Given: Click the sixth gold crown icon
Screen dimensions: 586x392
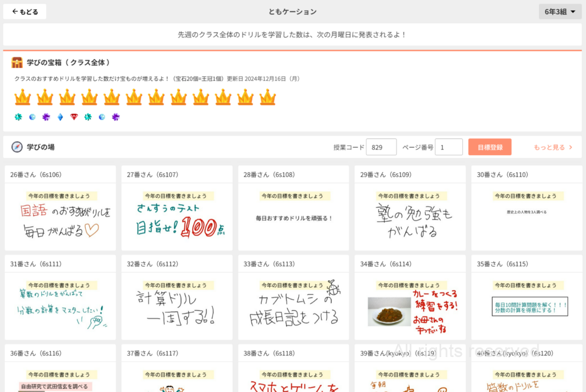Looking at the screenshot, I should [x=134, y=97].
